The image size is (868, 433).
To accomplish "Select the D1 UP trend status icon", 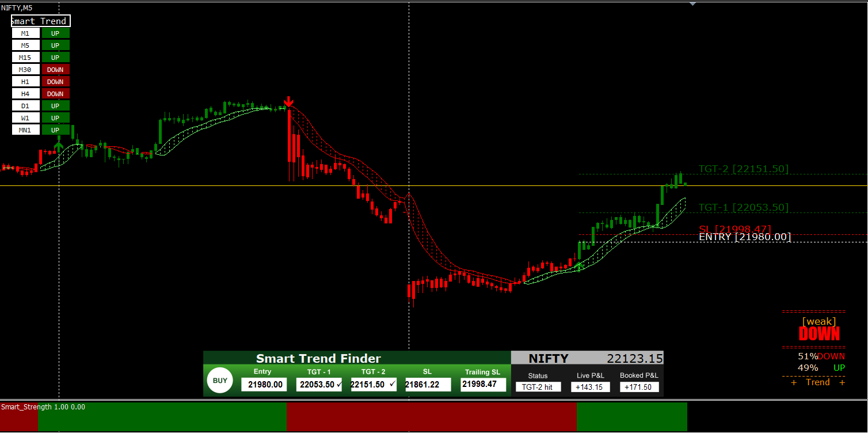I will coord(55,105).
